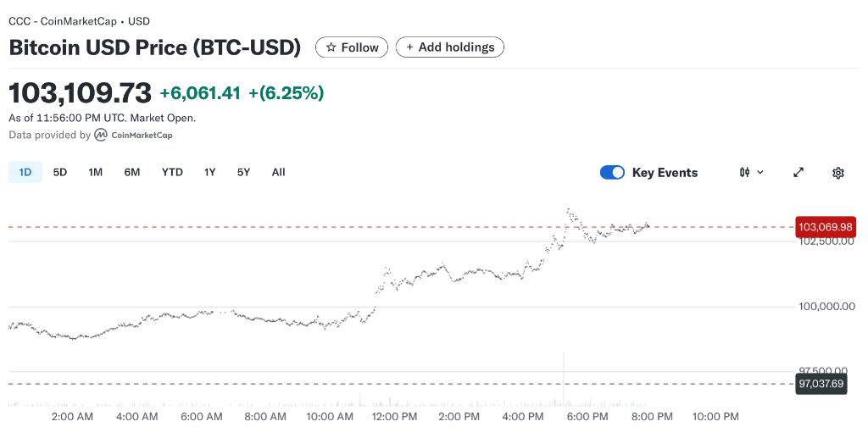View the 5Y price history
868x438 pixels.
click(x=243, y=173)
